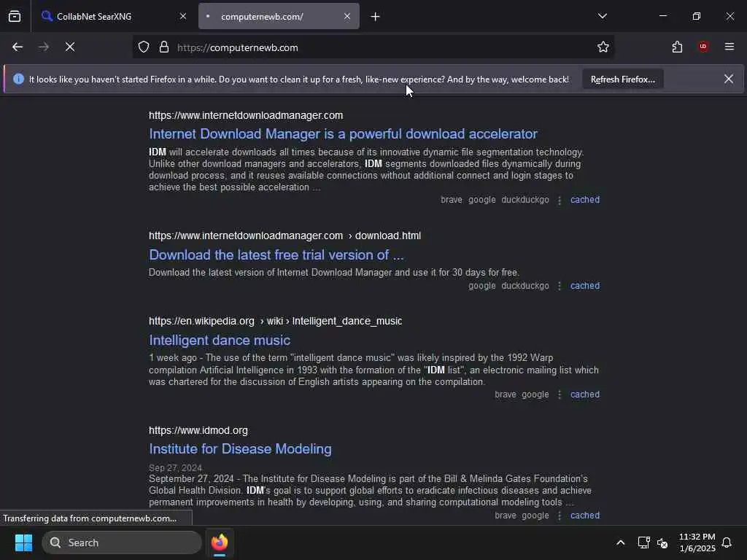Image resolution: width=747 pixels, height=560 pixels.
Task: Open Download the latest free trial version link
Action: click(x=276, y=254)
